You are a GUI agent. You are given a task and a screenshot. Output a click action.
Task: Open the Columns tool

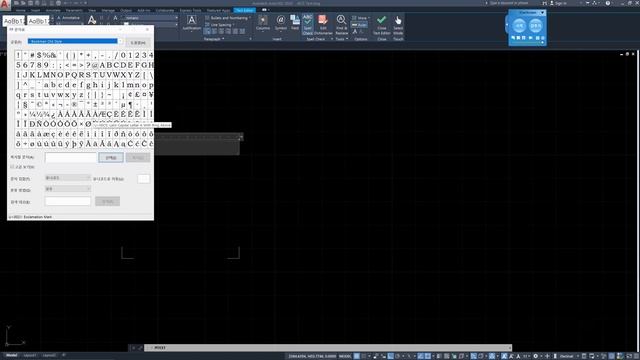(263, 23)
